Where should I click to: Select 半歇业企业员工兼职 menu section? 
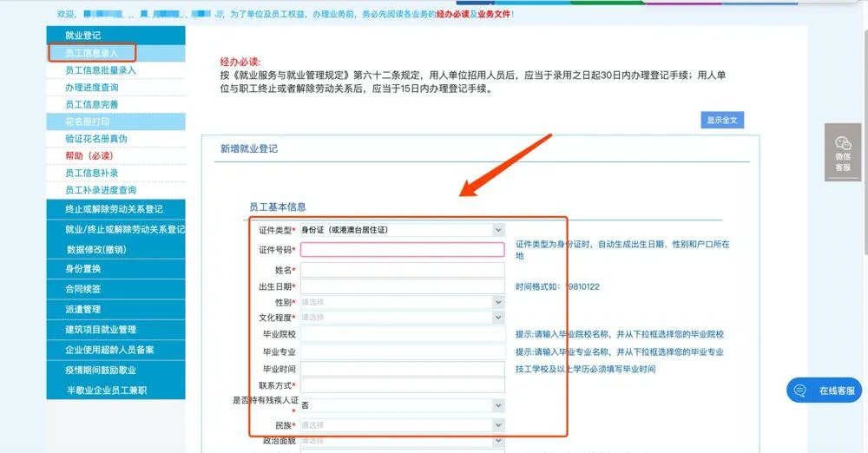tap(116, 391)
